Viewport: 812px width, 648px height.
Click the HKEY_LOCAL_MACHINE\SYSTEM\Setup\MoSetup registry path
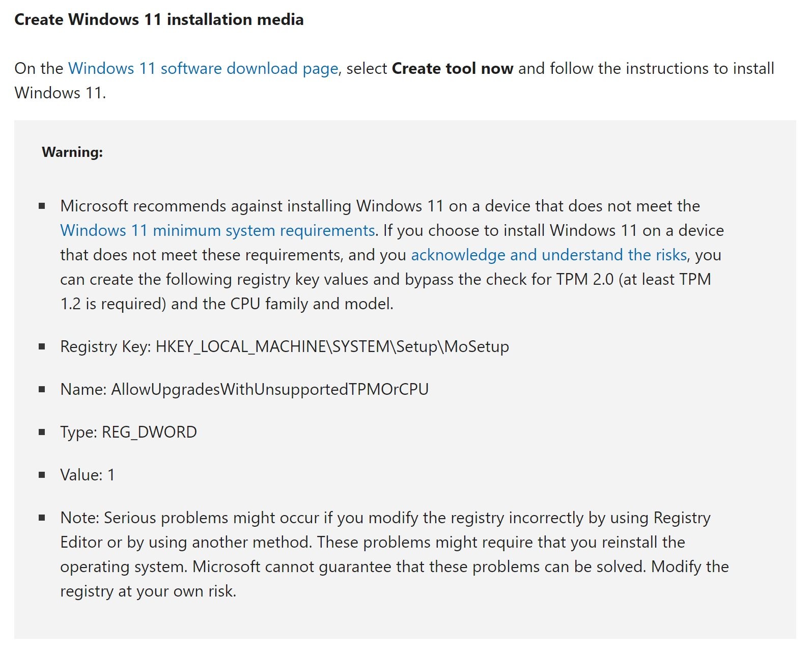[332, 346]
